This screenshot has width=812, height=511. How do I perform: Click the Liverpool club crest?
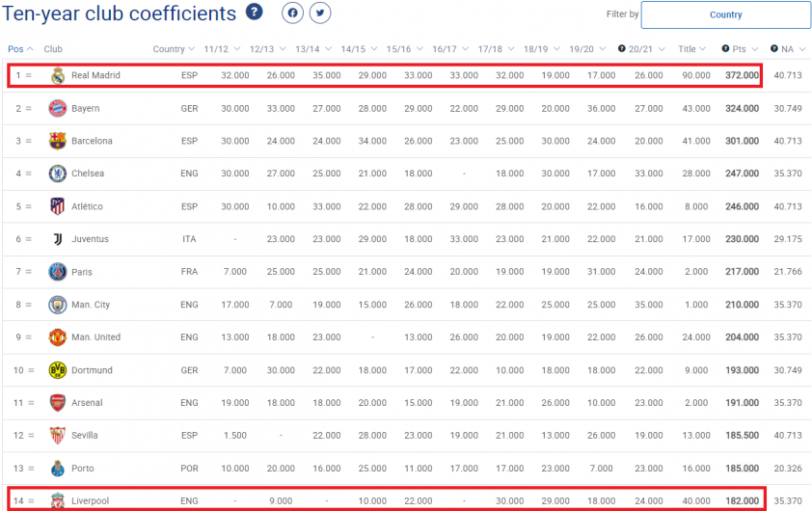pyautogui.click(x=58, y=500)
